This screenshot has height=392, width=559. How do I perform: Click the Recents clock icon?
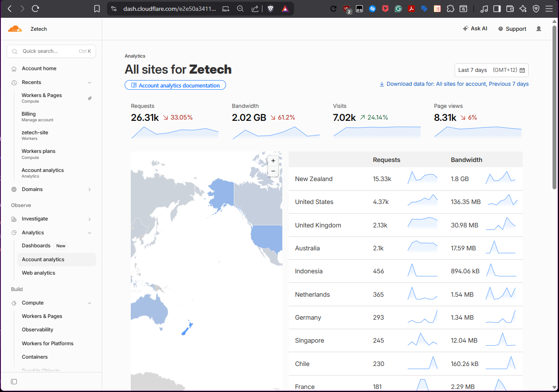14,82
